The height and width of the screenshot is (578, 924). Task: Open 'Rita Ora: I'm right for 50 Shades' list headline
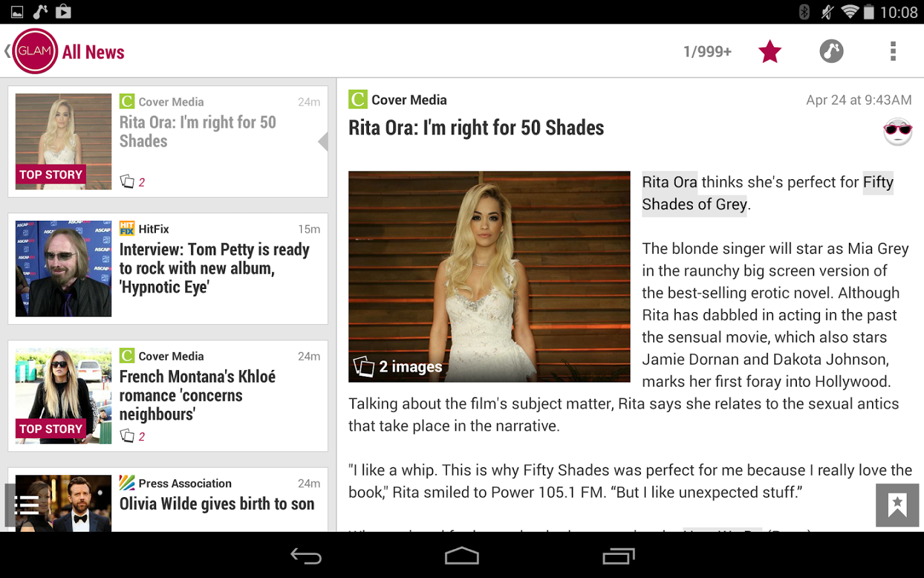198,132
